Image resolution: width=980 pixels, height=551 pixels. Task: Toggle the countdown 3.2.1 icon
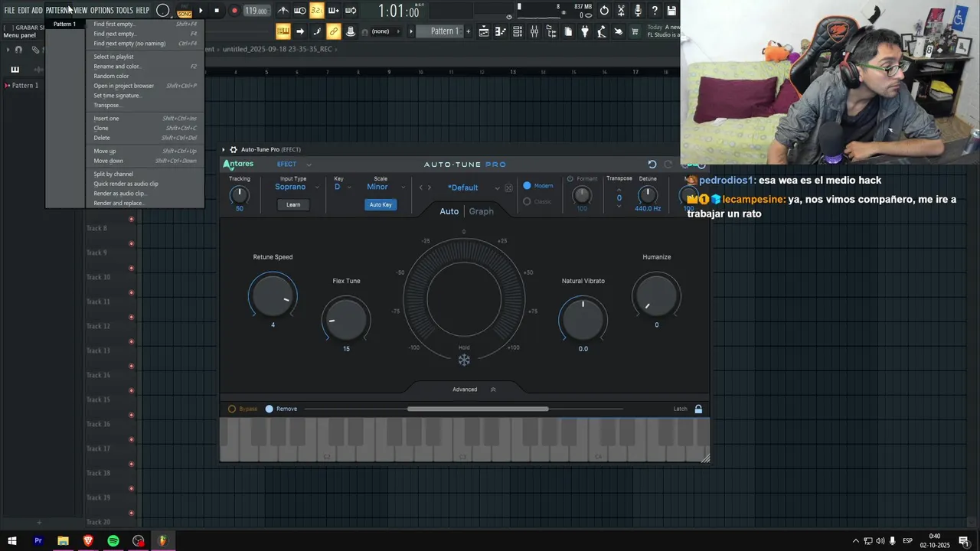[x=316, y=11]
